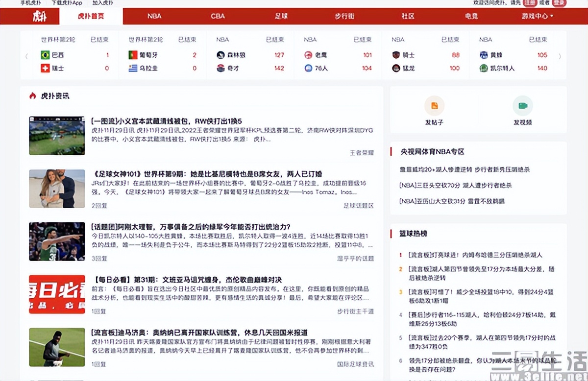Click the 每日必看 article thumbnail image
The width and height of the screenshot is (588, 381).
click(57, 294)
